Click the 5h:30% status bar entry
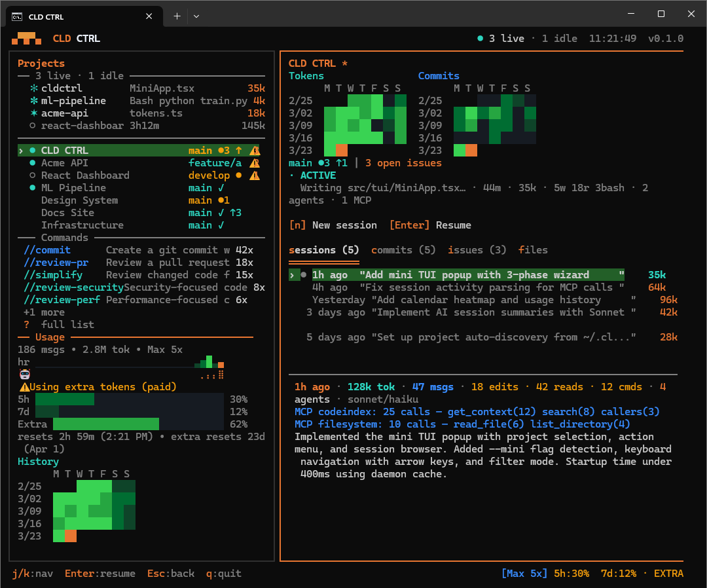This screenshot has width=707, height=588. click(x=571, y=574)
